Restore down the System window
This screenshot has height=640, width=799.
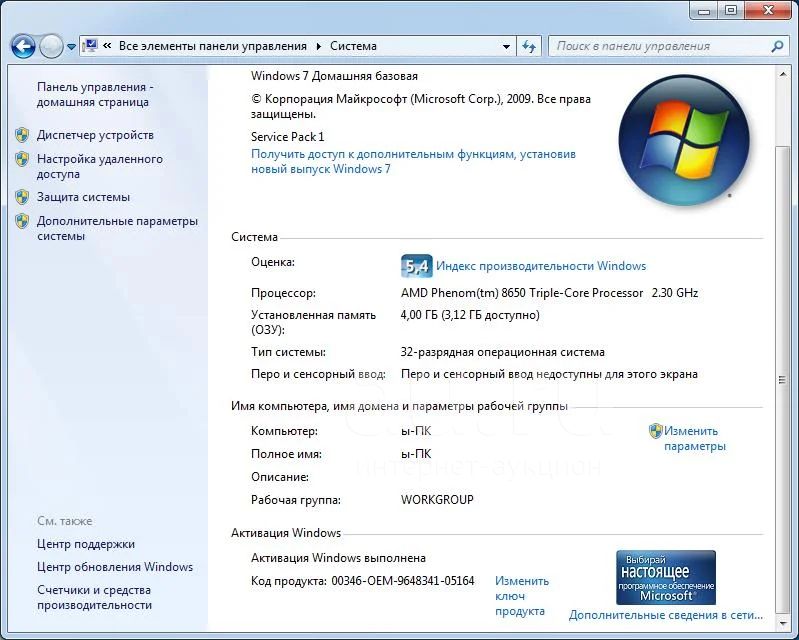(x=731, y=10)
